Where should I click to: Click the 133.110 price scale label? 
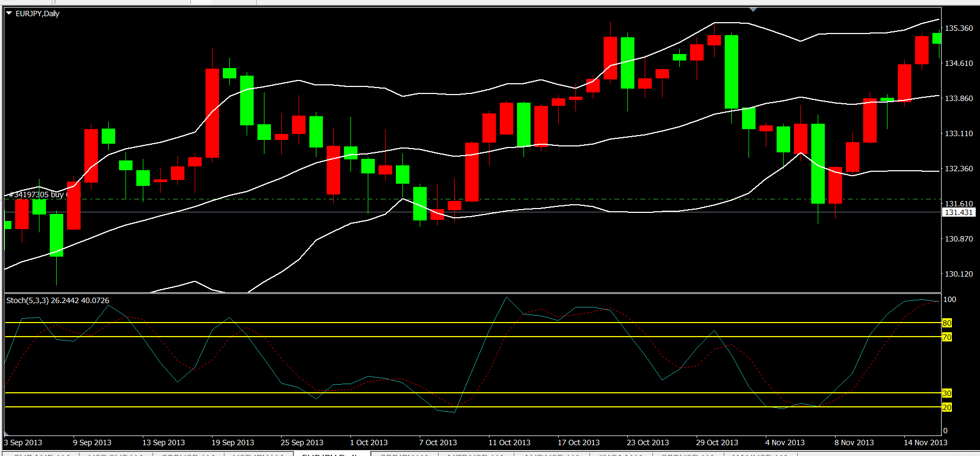point(958,133)
